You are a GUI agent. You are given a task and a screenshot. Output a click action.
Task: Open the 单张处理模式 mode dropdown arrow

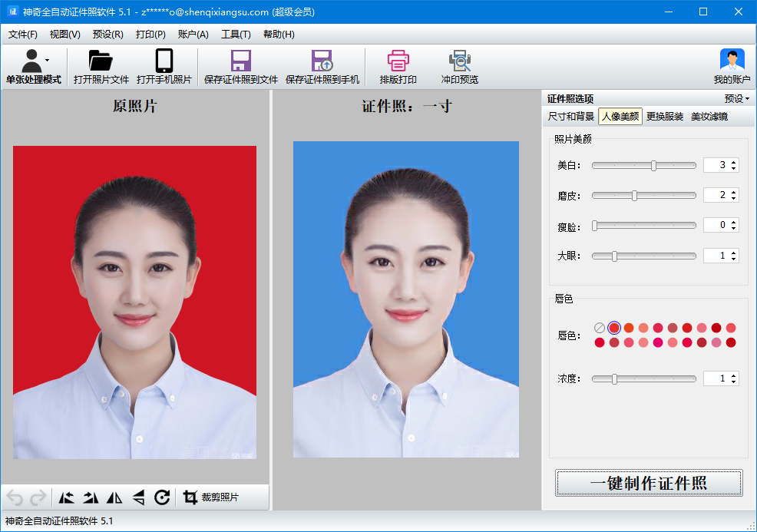[x=48, y=60]
